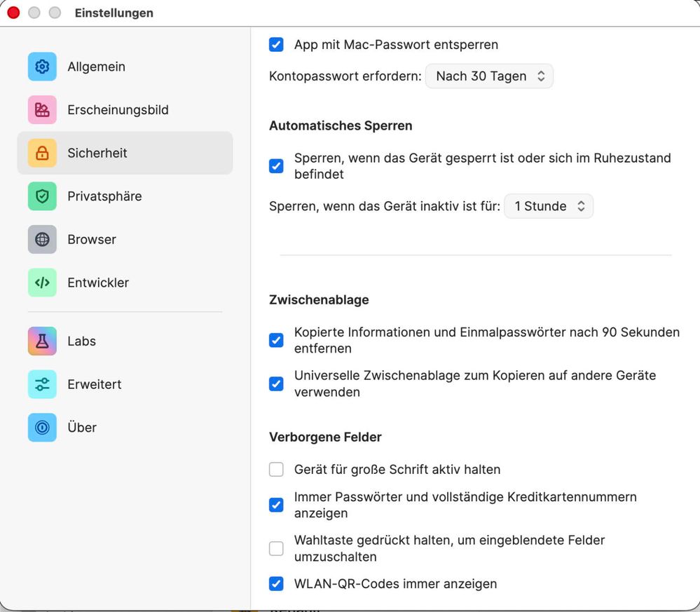
Task: Click the Labs flask icon
Action: 42,341
